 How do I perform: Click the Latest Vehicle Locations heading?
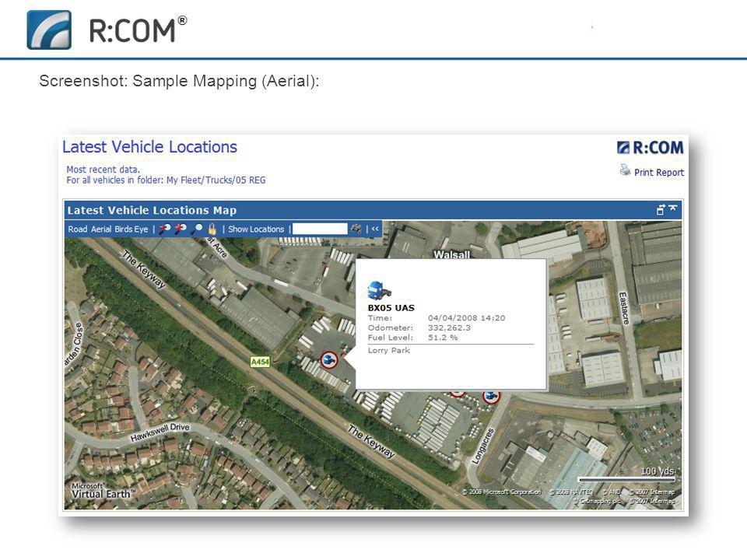pos(149,147)
